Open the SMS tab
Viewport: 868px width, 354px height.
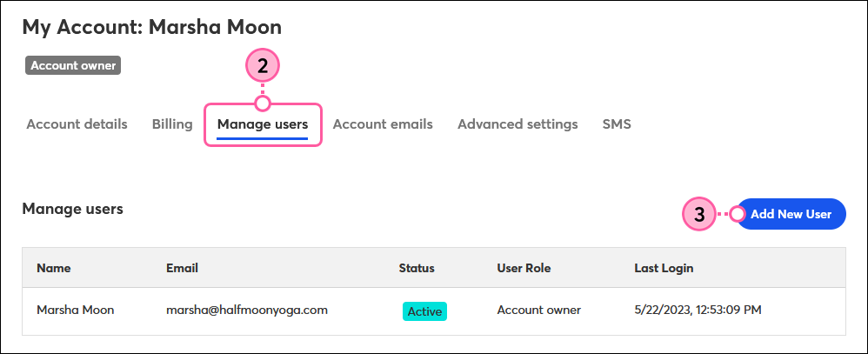click(617, 124)
